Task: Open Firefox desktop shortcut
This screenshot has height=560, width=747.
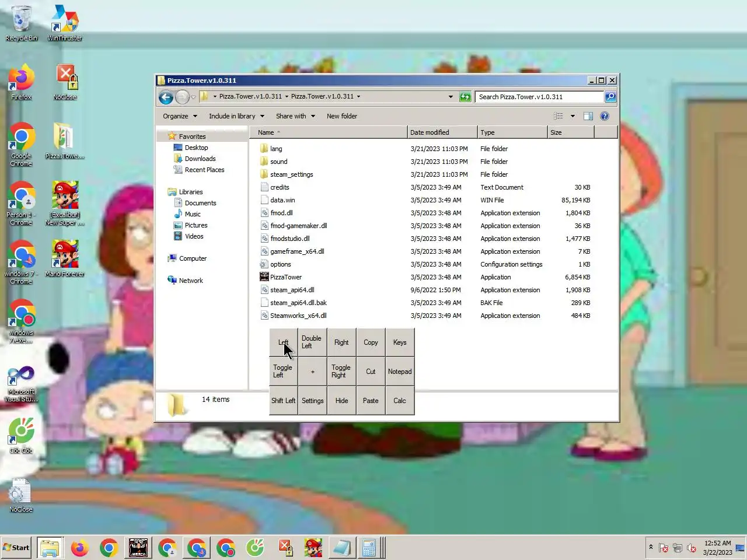Action: (21, 82)
